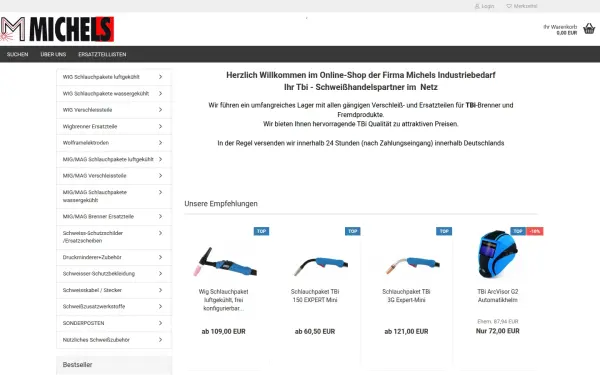
Task: Click the Michels logo
Action: tap(57, 29)
